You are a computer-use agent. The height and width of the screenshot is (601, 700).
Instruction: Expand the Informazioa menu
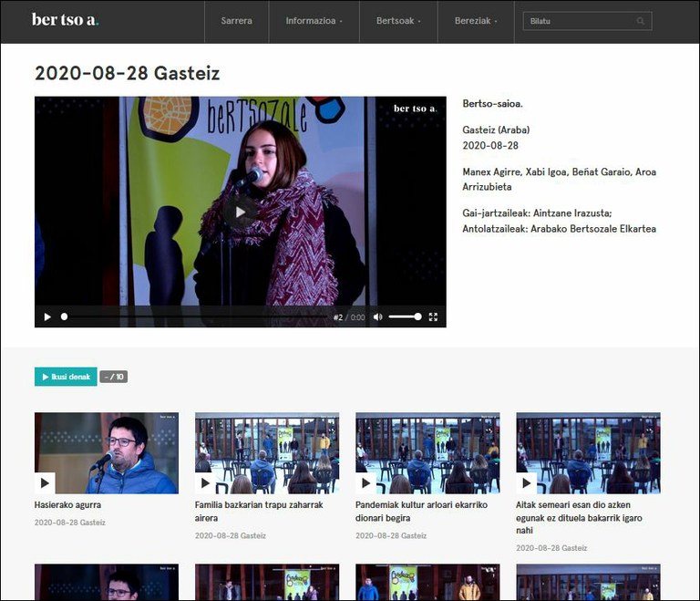(x=314, y=21)
